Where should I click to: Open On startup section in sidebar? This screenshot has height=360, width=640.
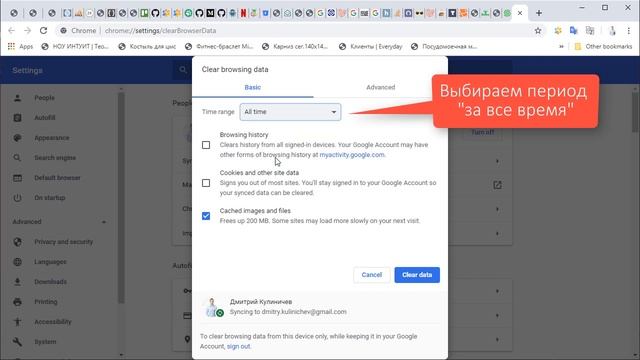click(49, 198)
